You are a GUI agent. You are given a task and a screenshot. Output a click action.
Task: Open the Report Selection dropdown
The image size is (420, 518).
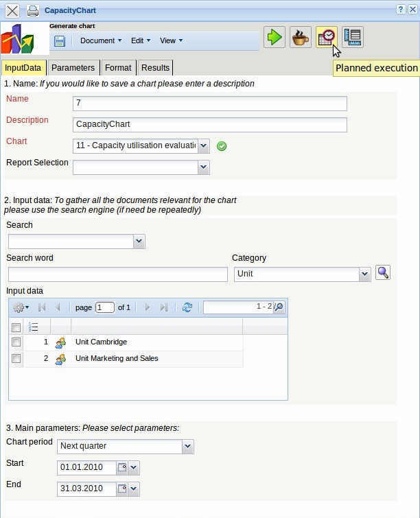point(203,167)
